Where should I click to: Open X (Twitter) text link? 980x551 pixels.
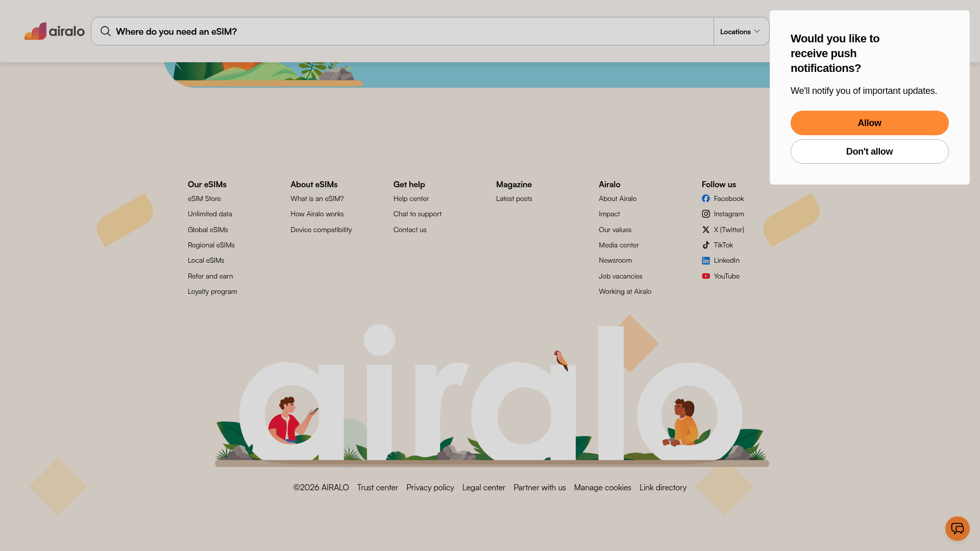tap(728, 230)
